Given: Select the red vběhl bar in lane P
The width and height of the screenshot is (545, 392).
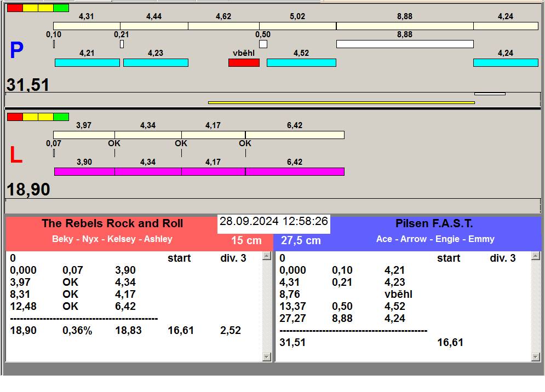Looking at the screenshot, I should tap(244, 63).
